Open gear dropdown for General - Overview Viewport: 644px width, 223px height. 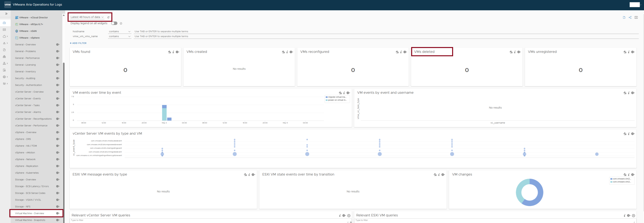pos(58,45)
